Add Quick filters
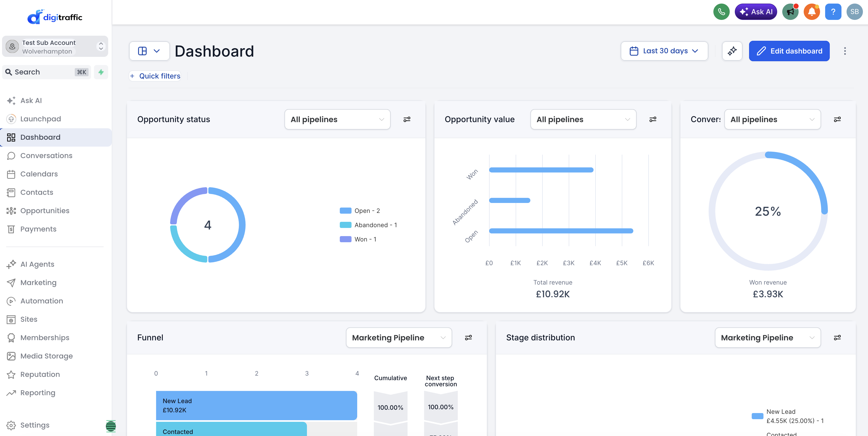 pyautogui.click(x=155, y=76)
